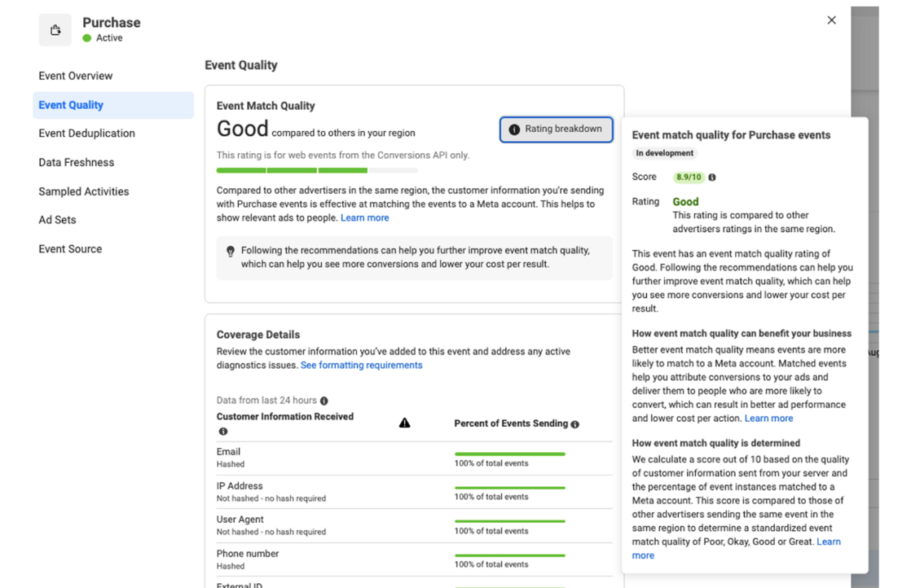The height and width of the screenshot is (588, 911).
Task: Click the lightbulb recommendation icon
Action: 231,252
